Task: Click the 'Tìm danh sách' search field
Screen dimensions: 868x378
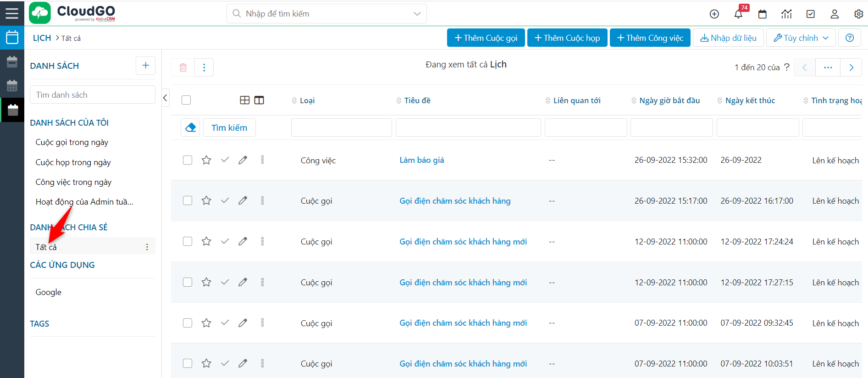Action: click(92, 95)
